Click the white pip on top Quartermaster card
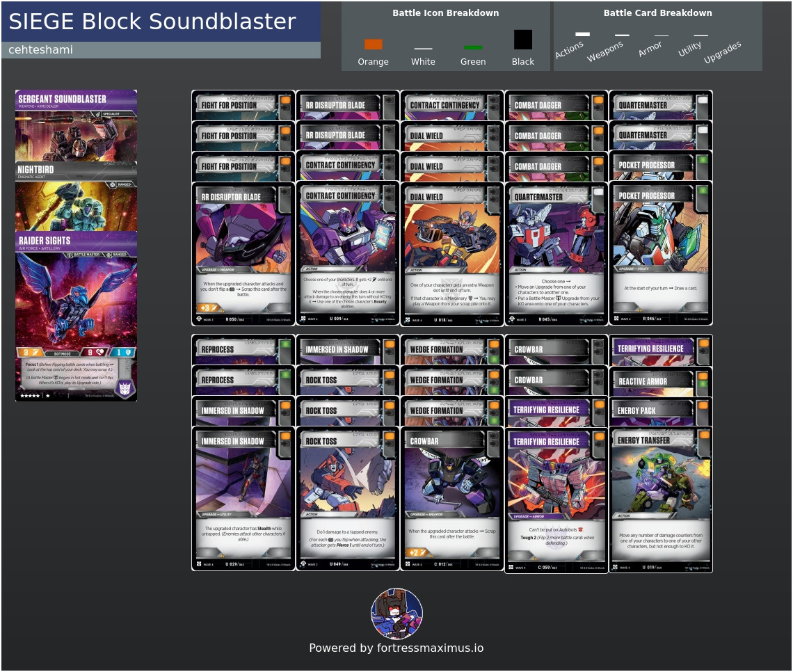 click(x=703, y=100)
